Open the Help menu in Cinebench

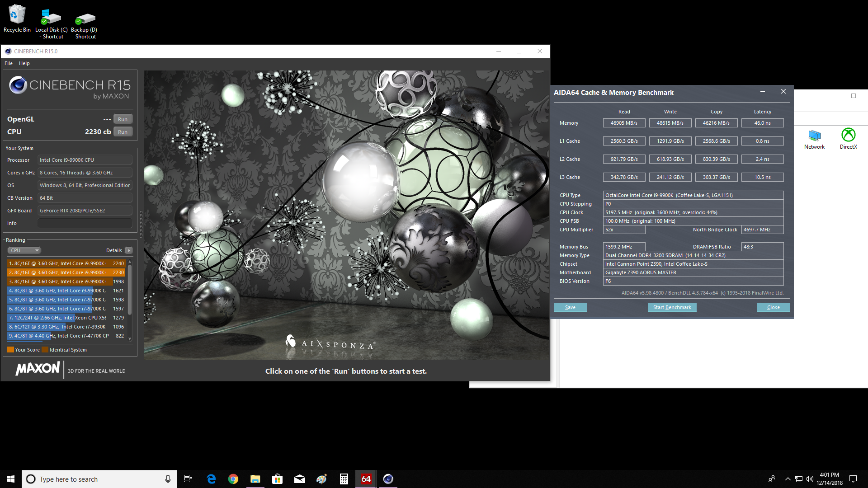[x=24, y=63]
